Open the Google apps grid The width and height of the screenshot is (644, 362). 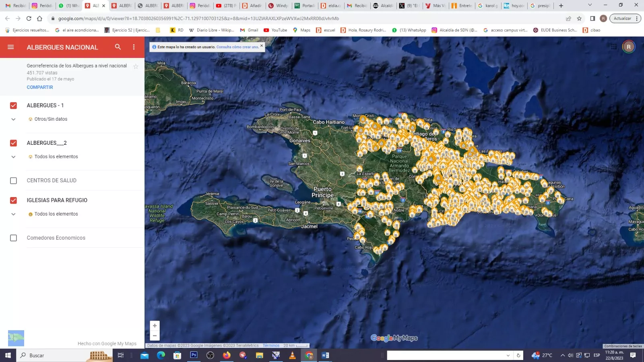click(x=613, y=47)
